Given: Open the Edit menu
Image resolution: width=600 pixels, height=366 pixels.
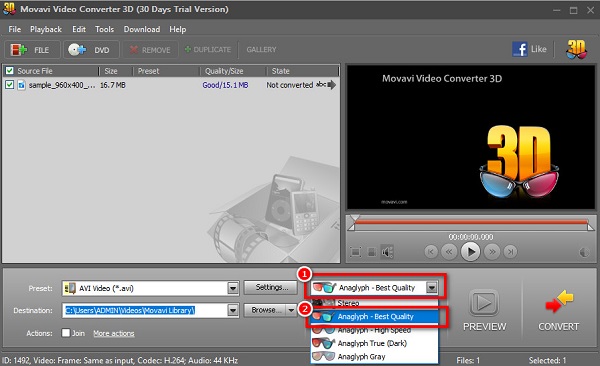Looking at the screenshot, I should pos(79,29).
